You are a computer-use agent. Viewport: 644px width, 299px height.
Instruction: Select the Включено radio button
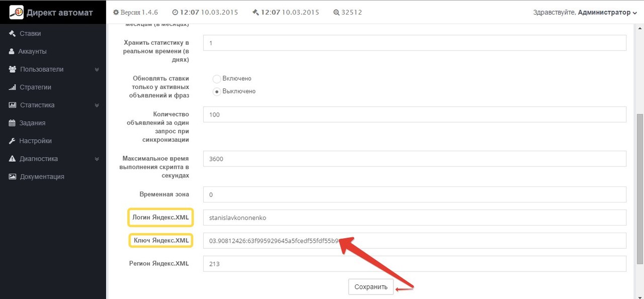pos(217,79)
